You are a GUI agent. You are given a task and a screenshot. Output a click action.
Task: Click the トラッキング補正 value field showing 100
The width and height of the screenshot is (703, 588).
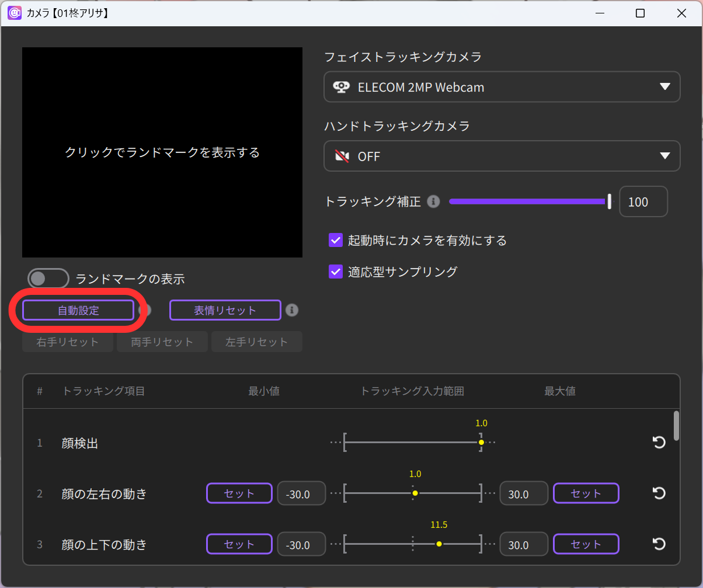pyautogui.click(x=643, y=201)
